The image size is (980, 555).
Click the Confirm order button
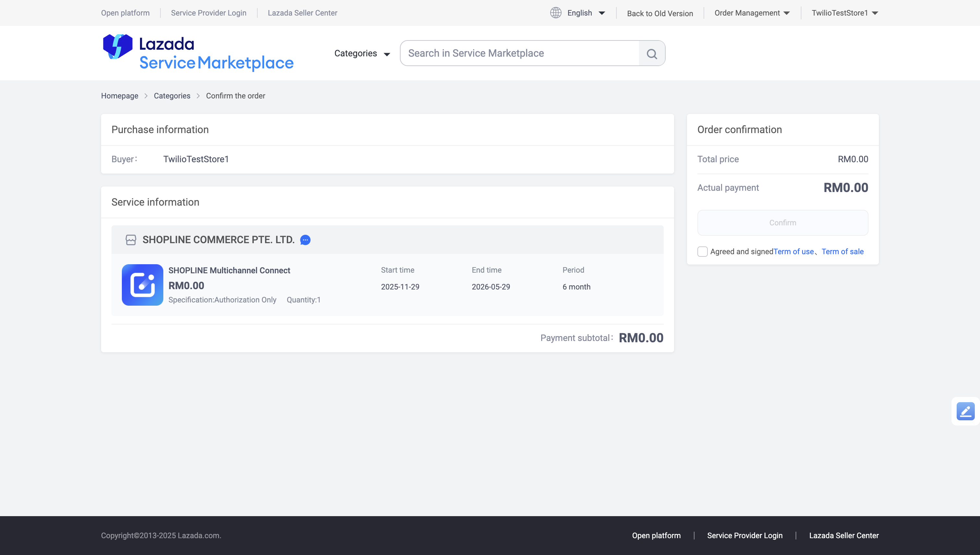pos(782,222)
